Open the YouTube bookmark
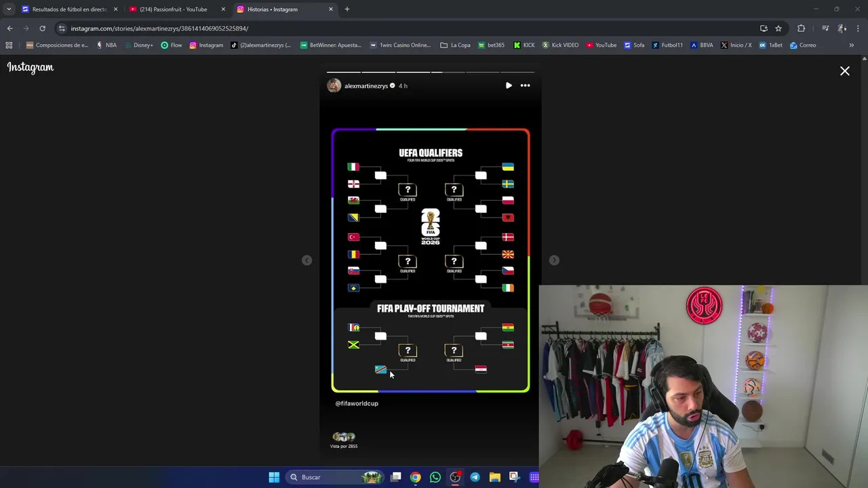Viewport: 868px width, 488px height. coord(601,45)
